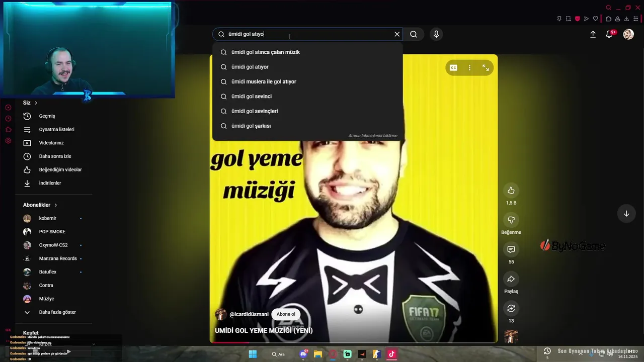This screenshot has height=362, width=644.
Task: Start voice search with the microphone icon
Action: 436,34
